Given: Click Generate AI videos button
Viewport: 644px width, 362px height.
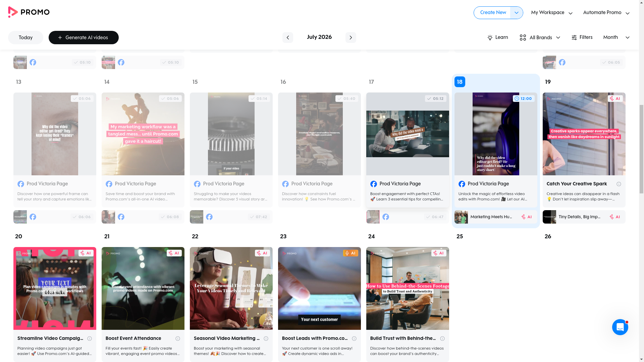Looking at the screenshot, I should click(84, 38).
